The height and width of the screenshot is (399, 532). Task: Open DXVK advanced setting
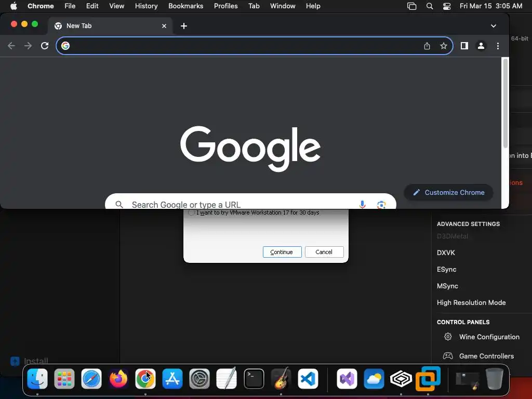446,253
